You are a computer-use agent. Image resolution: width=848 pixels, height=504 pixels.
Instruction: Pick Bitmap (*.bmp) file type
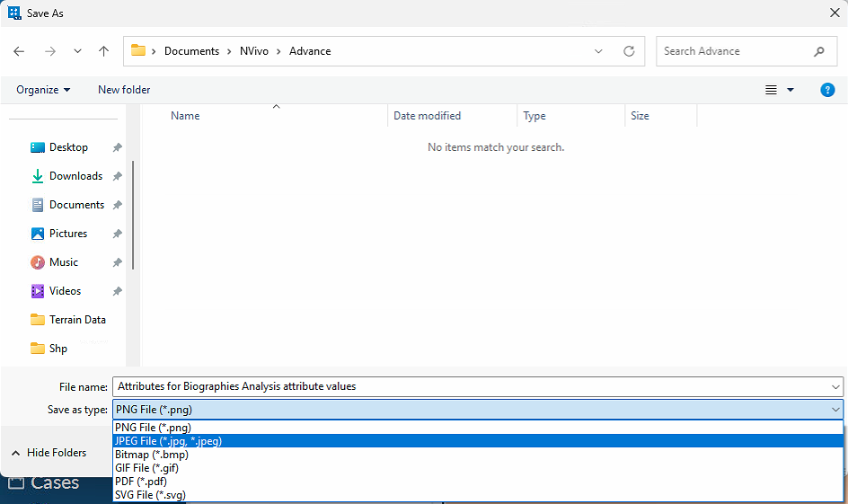(x=151, y=455)
